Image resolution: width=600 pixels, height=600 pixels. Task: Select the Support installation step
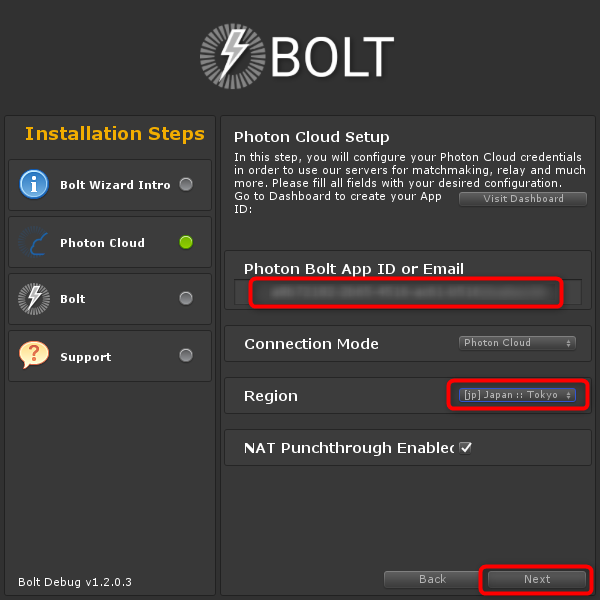(x=110, y=356)
